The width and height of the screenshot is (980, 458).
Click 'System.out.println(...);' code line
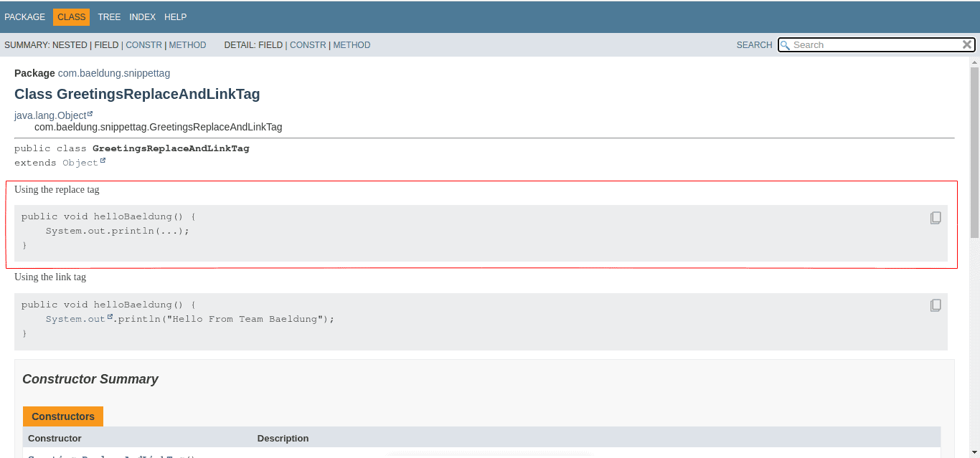(x=118, y=231)
